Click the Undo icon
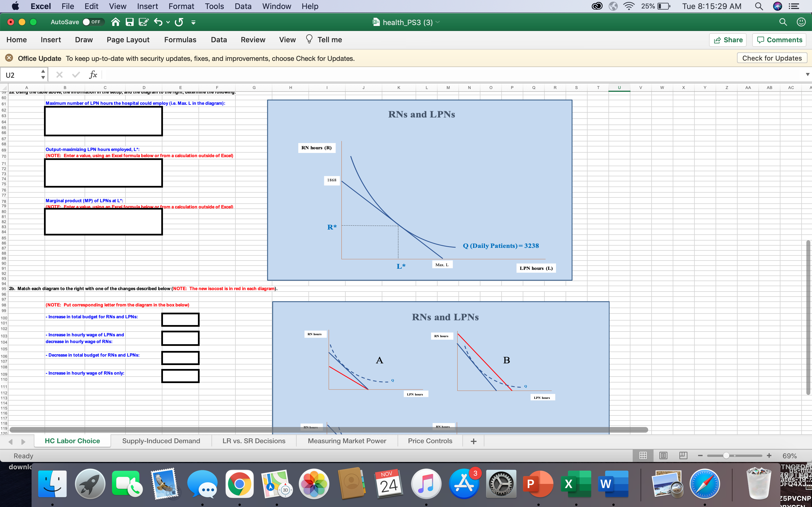Viewport: 812px width, 507px height. [x=158, y=22]
